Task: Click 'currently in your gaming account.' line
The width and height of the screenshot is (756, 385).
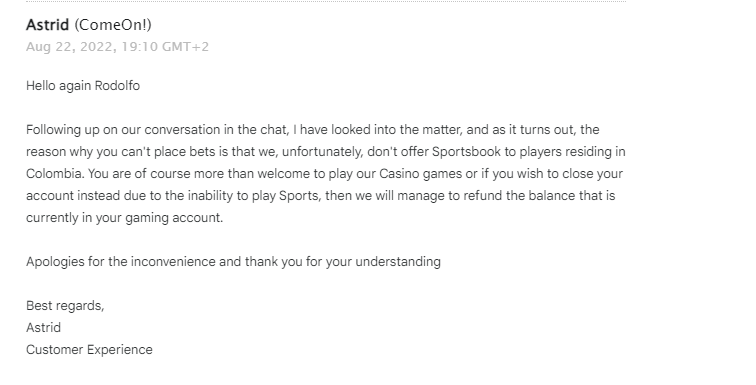Action: [x=124, y=218]
